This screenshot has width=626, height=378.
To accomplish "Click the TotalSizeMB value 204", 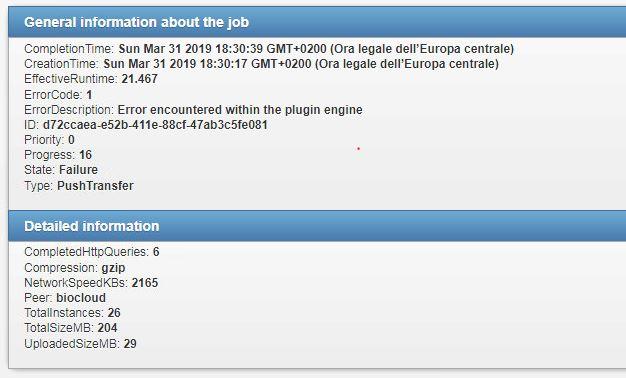I will click(x=107, y=328).
